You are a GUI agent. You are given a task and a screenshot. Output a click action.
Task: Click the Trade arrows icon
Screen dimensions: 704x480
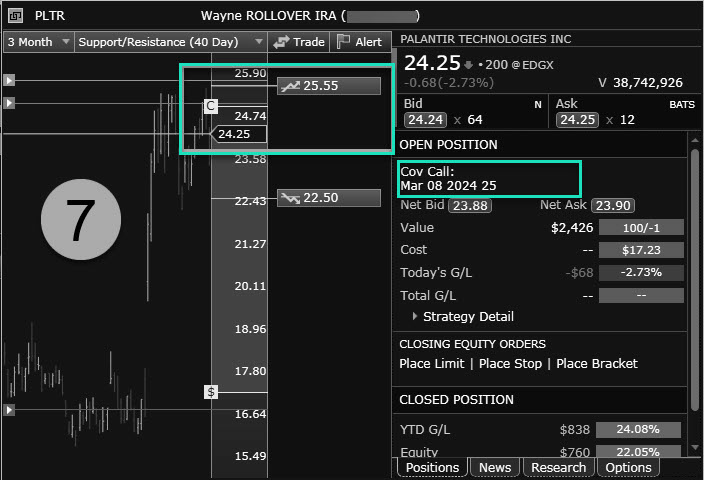(282, 42)
